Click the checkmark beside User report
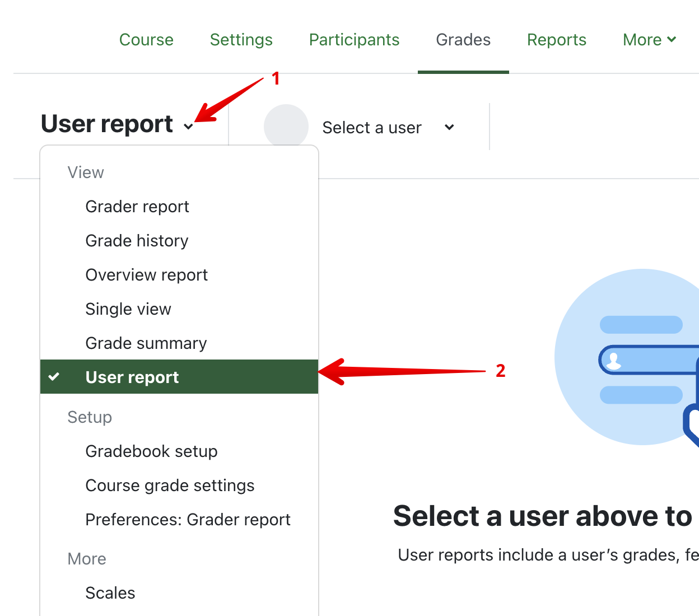699x616 pixels. pos(54,377)
